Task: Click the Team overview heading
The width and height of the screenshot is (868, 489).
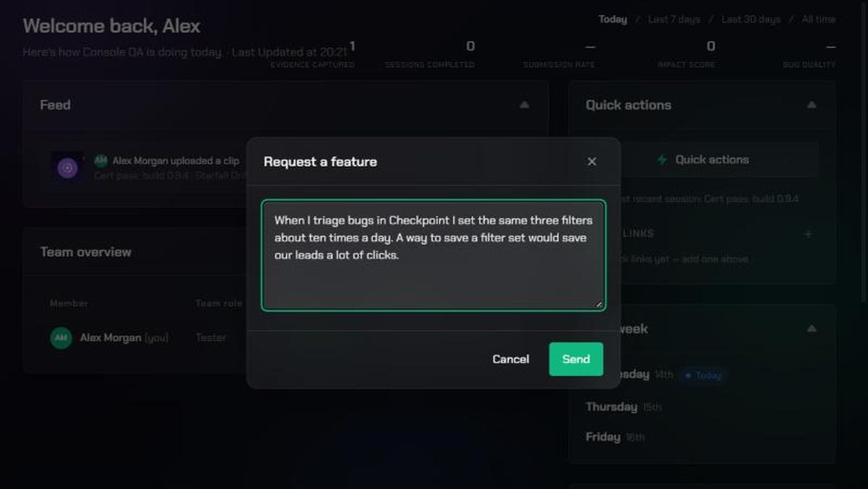Action: pos(86,252)
